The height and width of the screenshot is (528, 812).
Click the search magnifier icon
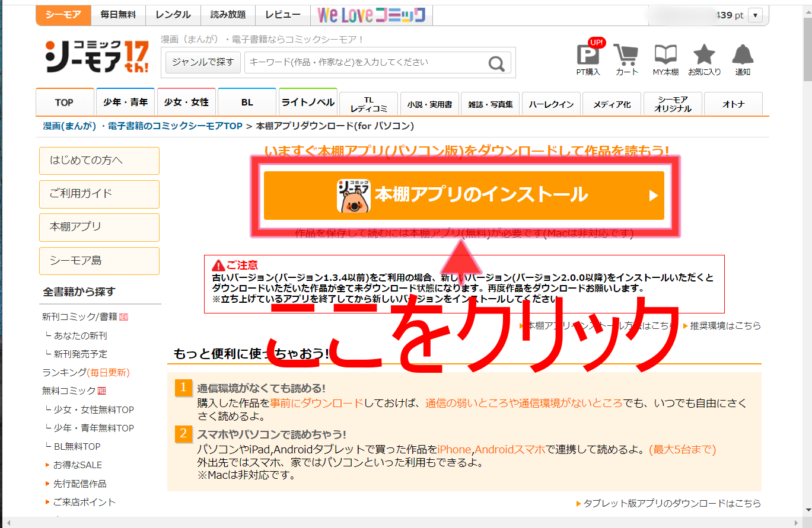496,63
